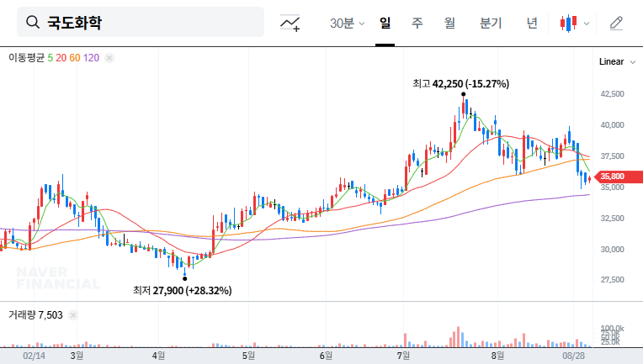
Task: Select the candlestick chart type icon
Action: (x=569, y=23)
